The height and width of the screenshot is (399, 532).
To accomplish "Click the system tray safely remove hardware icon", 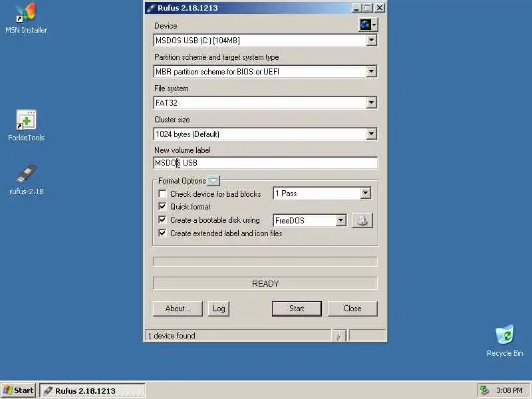I will (x=485, y=390).
